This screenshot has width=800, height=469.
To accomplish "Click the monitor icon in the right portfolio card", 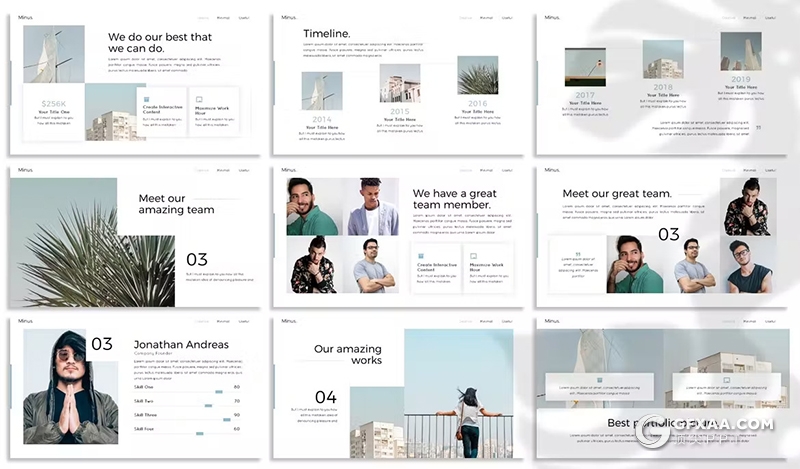I will click(727, 380).
